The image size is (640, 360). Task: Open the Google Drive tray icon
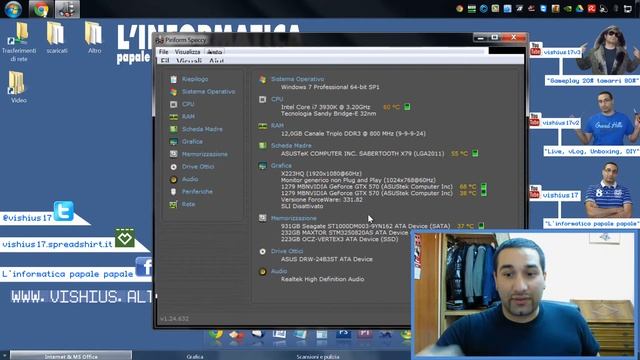click(x=580, y=9)
